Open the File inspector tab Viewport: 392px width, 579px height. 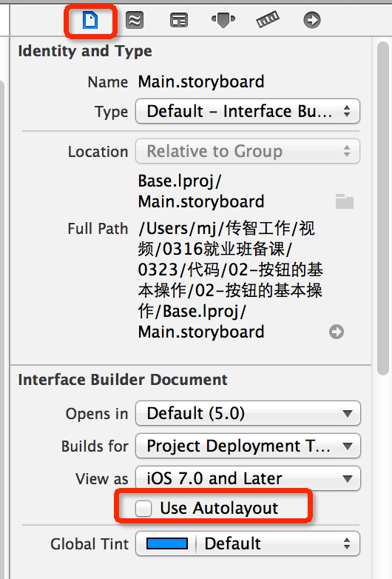click(90, 20)
